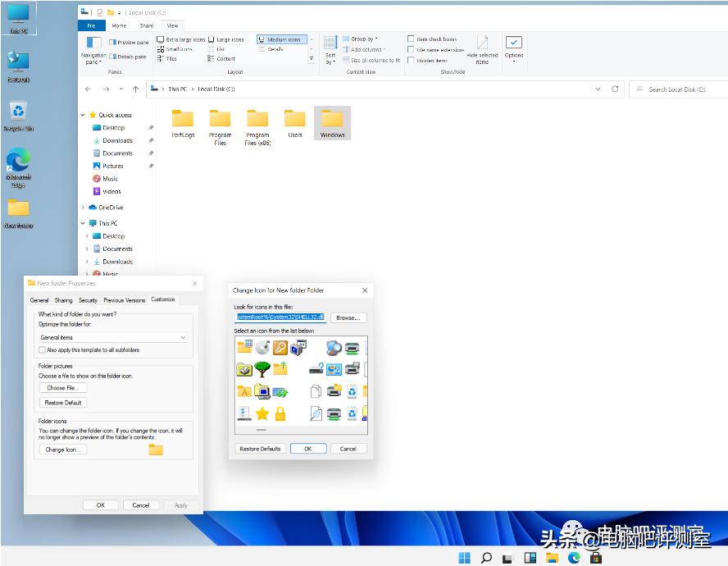728x566 pixels.
Task: Open the Share ribbon tab
Action: pyautogui.click(x=147, y=25)
